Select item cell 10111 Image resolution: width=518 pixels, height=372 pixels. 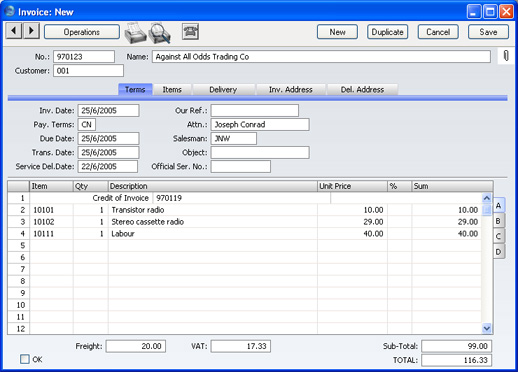pyautogui.click(x=51, y=234)
